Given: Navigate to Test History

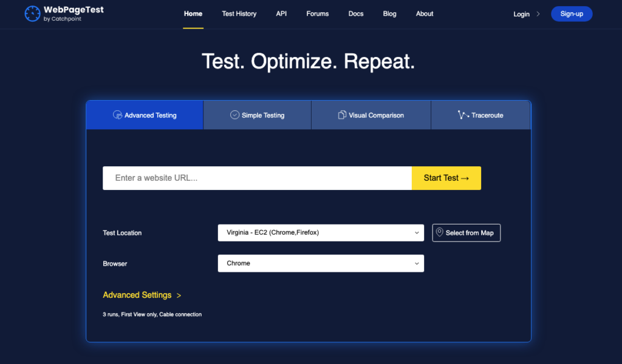Looking at the screenshot, I should point(239,13).
